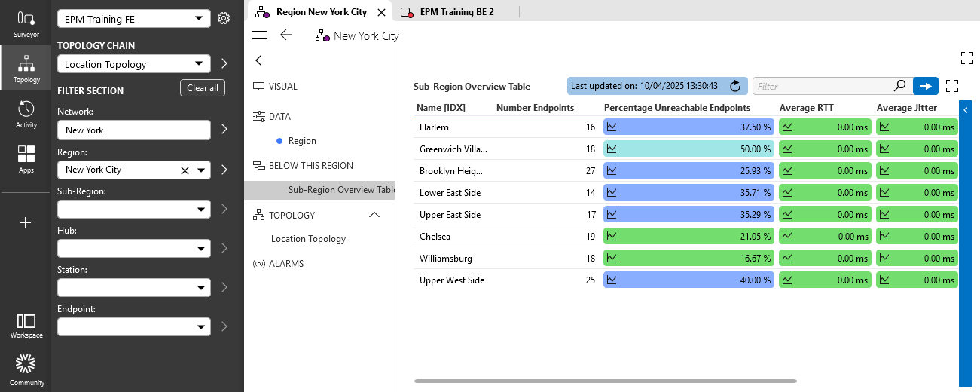Open the Topology module in sidebar
The image size is (980, 392).
coord(26,69)
